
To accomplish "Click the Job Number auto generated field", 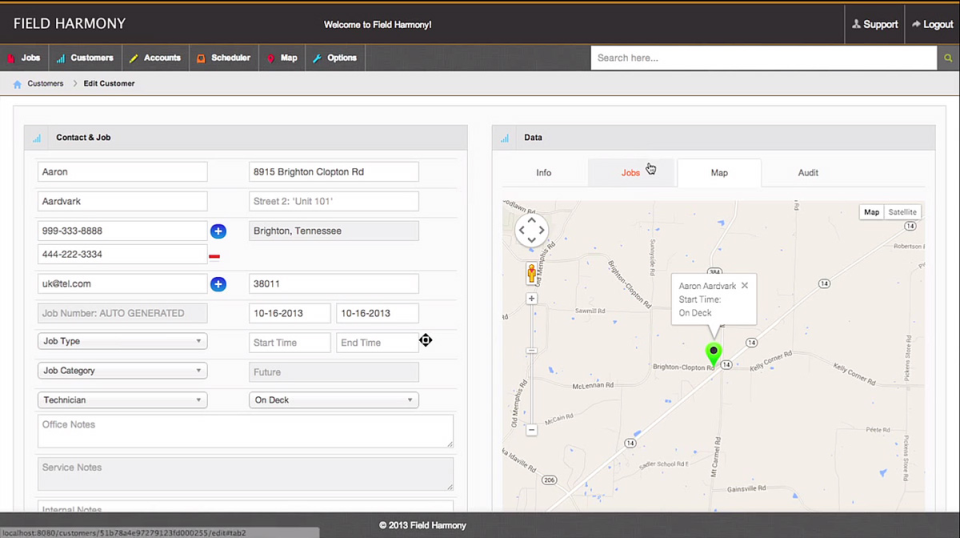I will click(122, 313).
